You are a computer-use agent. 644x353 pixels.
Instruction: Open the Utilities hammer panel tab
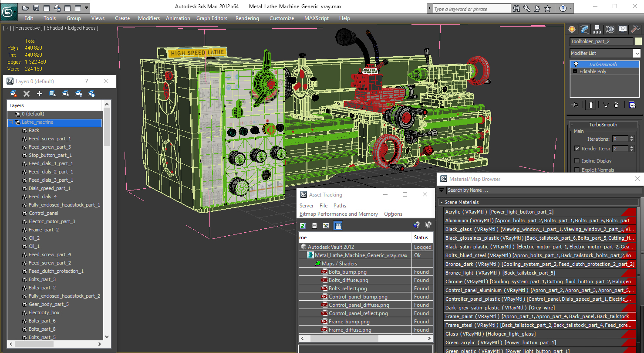635,29
